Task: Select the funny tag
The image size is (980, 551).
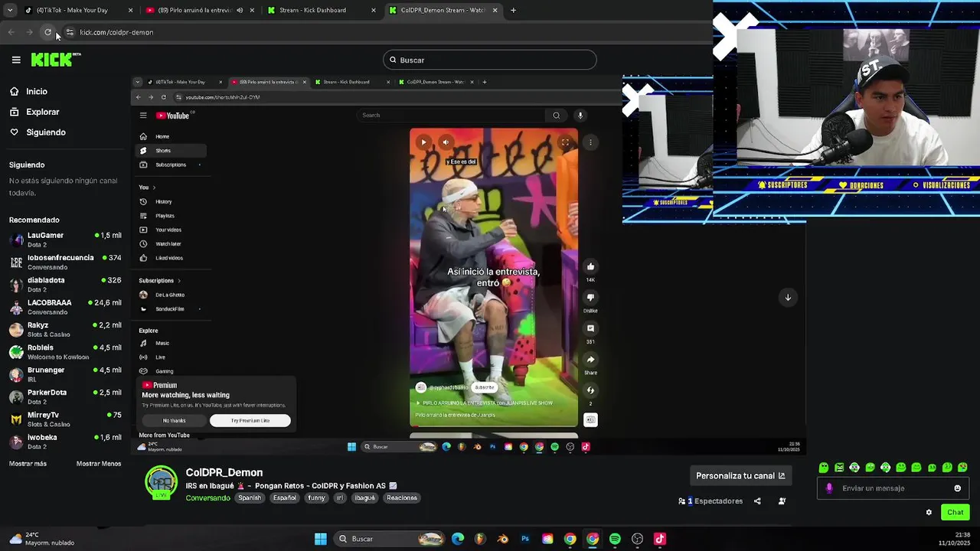Action: tap(316, 497)
